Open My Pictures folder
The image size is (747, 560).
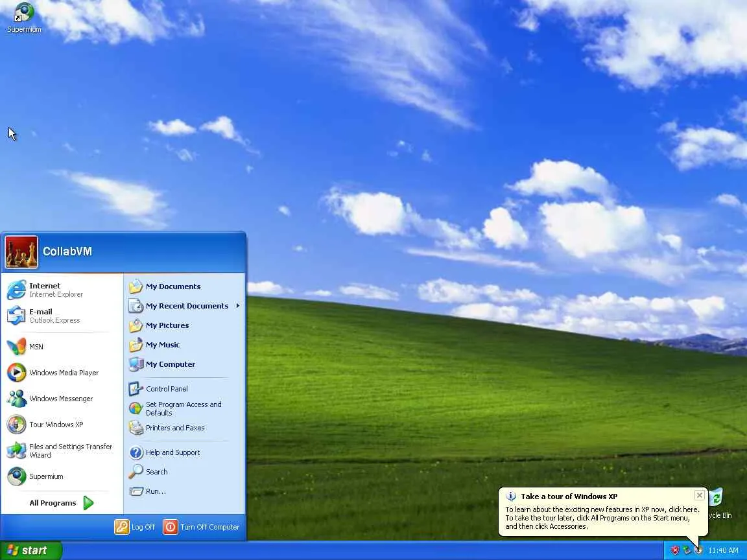[184, 325]
